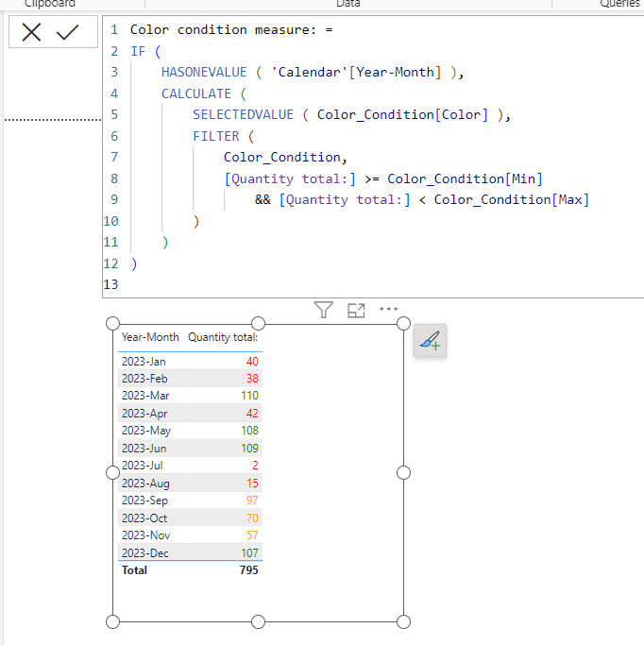Viewport: 644px width, 645px height.
Task: Select the 2023-Nov row label
Action: [145, 535]
